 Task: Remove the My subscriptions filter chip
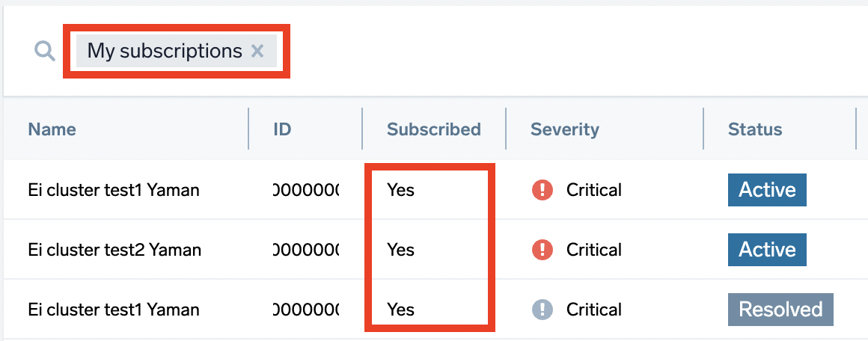point(257,51)
